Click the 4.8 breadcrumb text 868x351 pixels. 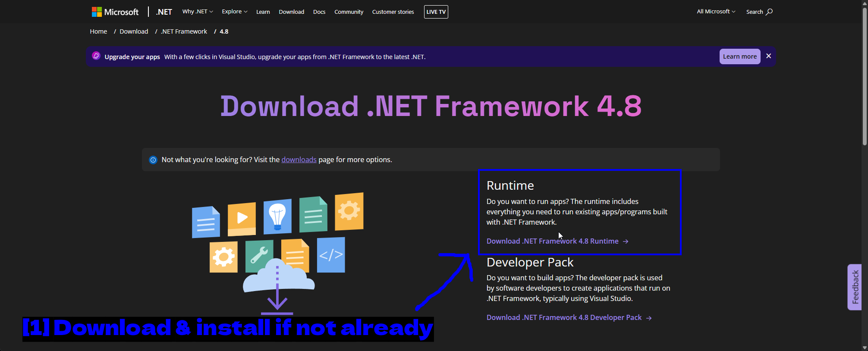pyautogui.click(x=224, y=31)
